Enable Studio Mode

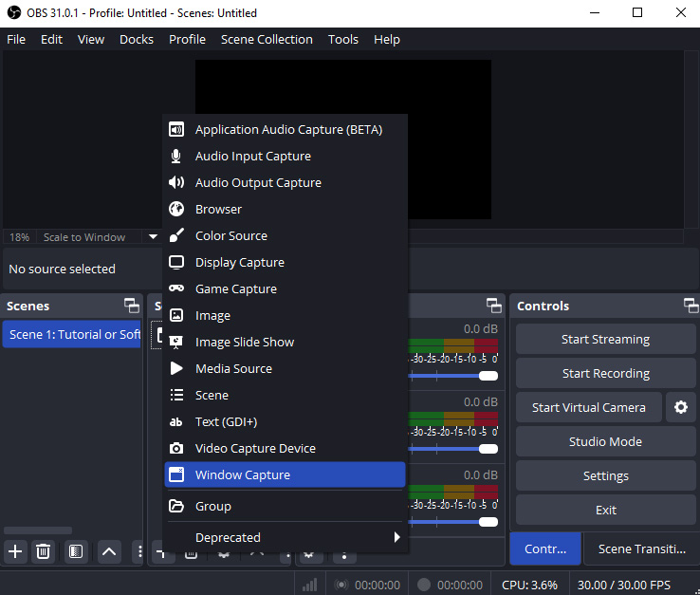(606, 441)
